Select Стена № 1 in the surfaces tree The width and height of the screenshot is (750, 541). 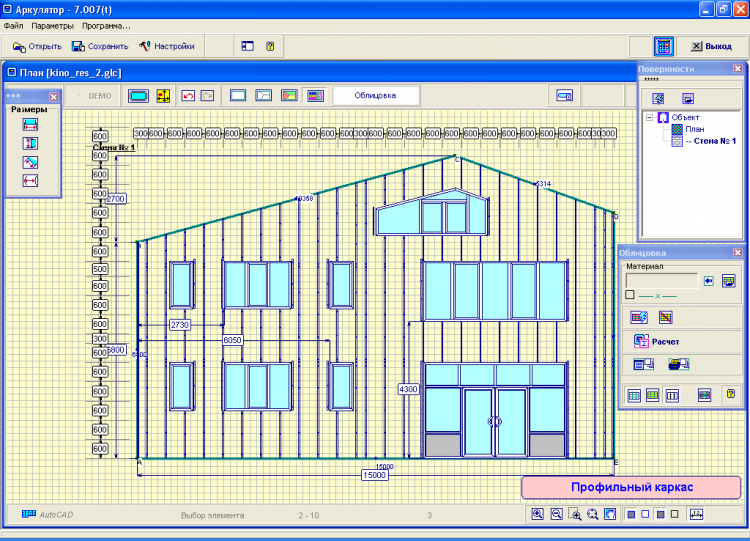(x=711, y=141)
